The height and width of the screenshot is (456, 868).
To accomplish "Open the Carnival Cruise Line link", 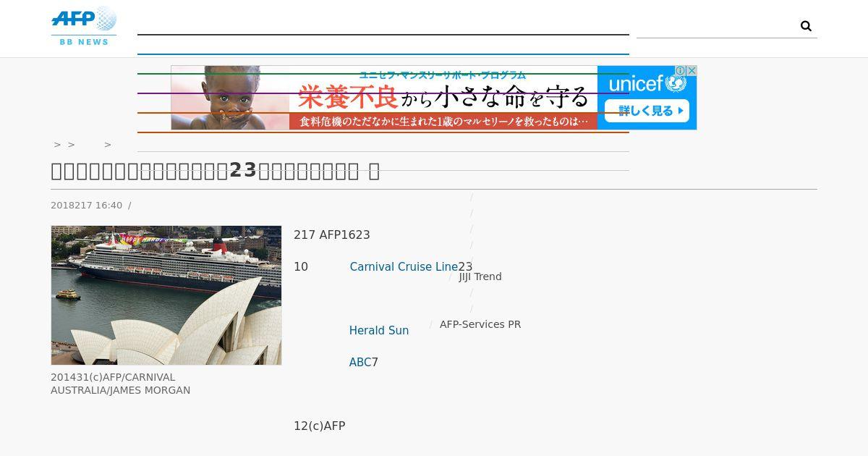I will pyautogui.click(x=404, y=267).
